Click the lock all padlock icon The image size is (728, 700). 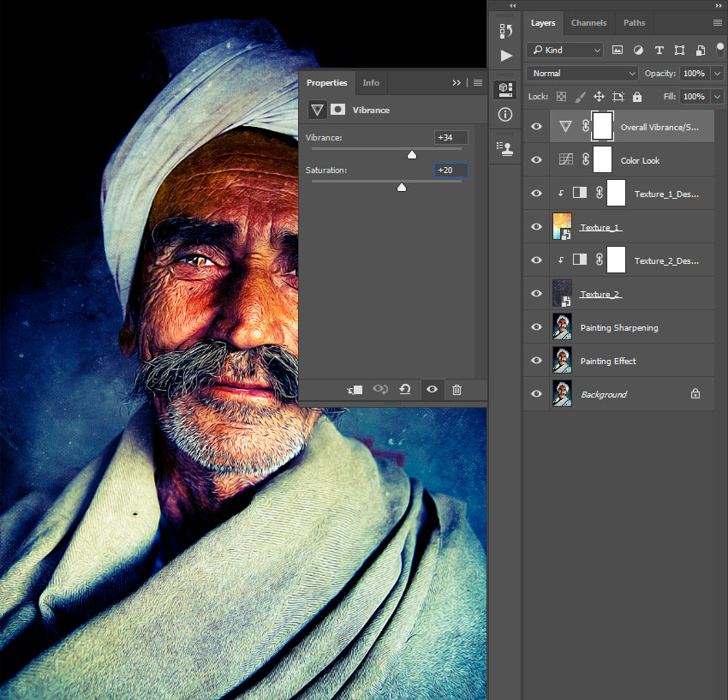point(638,97)
